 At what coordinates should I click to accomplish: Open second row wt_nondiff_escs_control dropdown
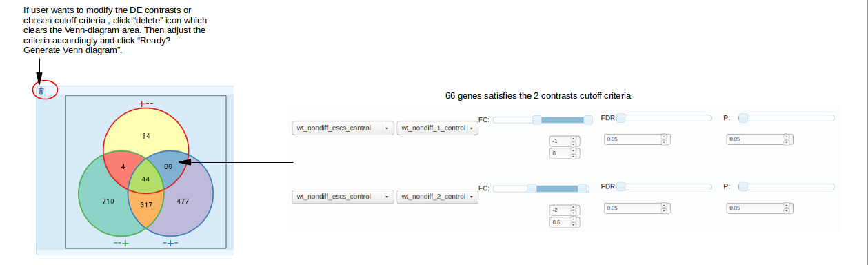[343, 197]
